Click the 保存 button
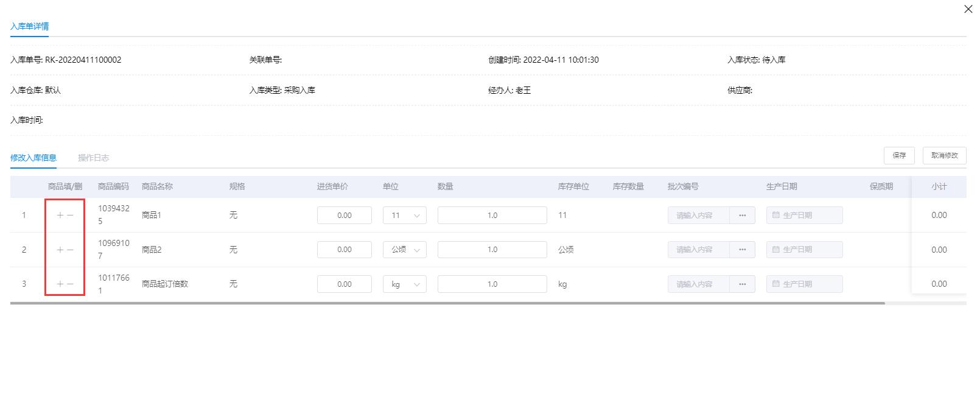980x397 pixels. coord(899,156)
